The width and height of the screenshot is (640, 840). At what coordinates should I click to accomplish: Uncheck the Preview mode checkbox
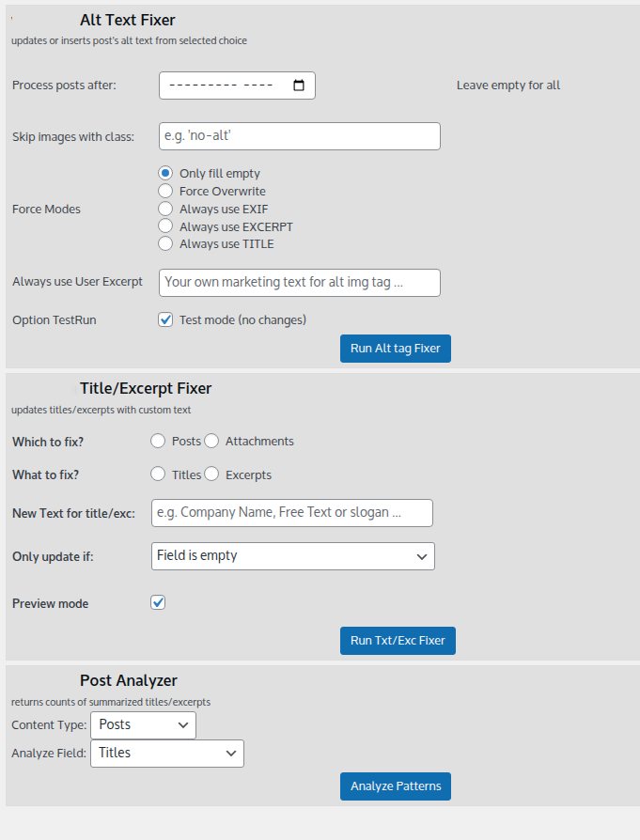158,602
